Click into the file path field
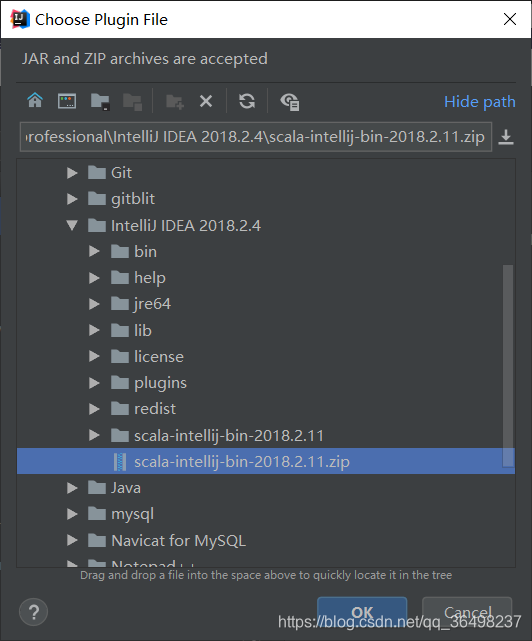 click(x=256, y=137)
